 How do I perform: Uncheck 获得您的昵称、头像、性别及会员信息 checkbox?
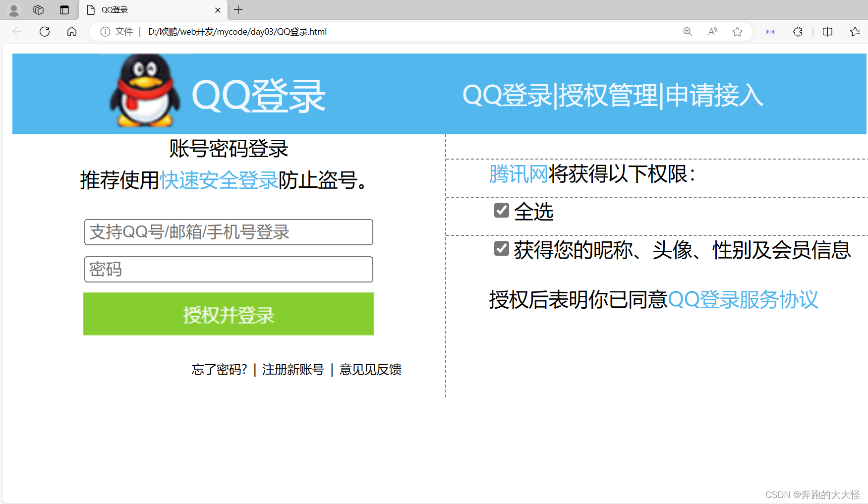(x=502, y=249)
